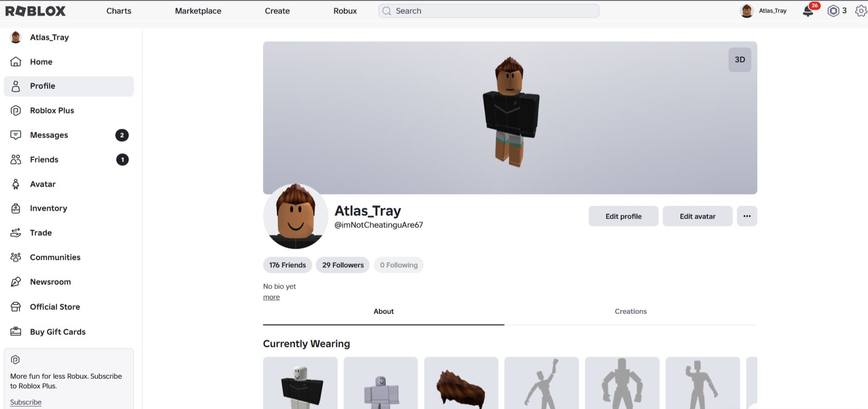Click the Messages unread badge showing 2
Image resolution: width=868 pixels, height=409 pixels.
(122, 135)
